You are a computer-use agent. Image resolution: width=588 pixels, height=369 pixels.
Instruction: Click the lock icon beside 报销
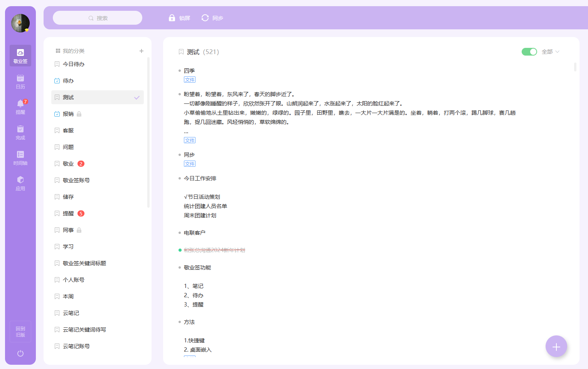79,114
